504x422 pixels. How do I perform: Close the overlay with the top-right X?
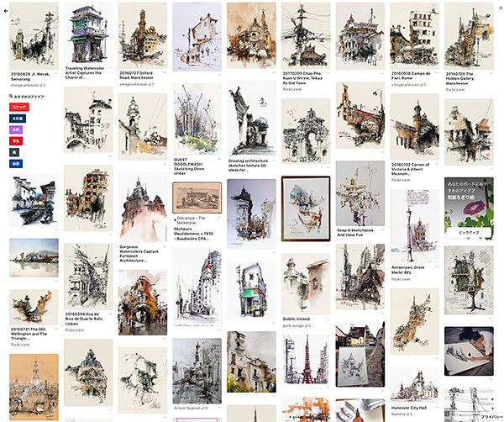[501, 8]
